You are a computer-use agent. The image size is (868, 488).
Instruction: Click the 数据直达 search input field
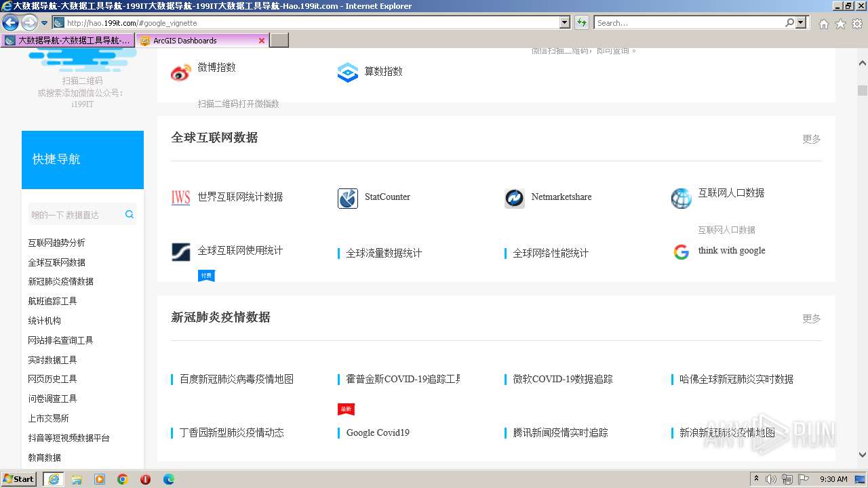[75, 214]
